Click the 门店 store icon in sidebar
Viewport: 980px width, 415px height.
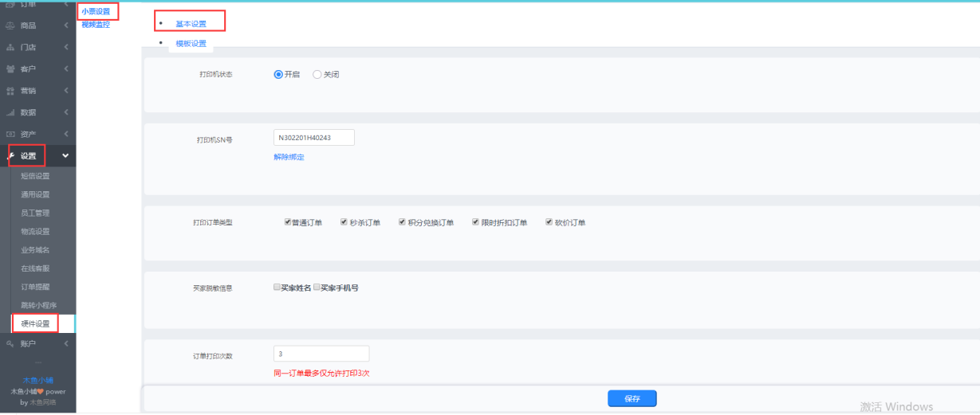click(10, 48)
